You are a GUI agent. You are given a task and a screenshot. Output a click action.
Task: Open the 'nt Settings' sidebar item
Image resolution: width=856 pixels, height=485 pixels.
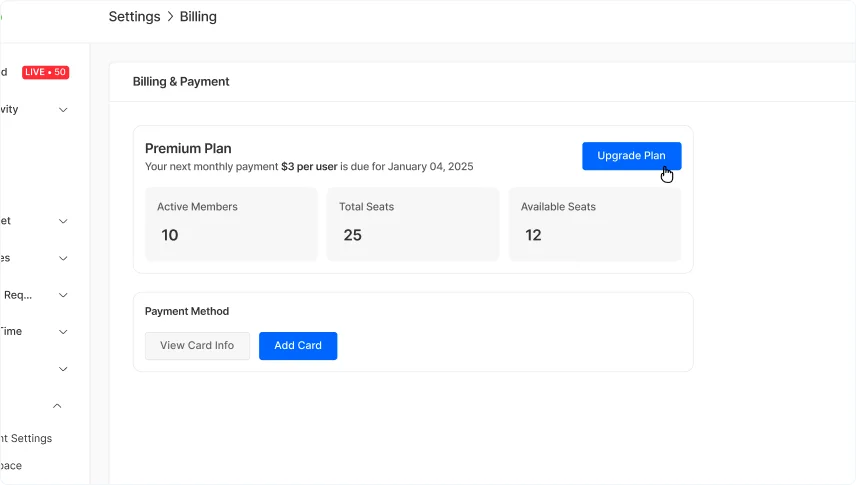26,438
